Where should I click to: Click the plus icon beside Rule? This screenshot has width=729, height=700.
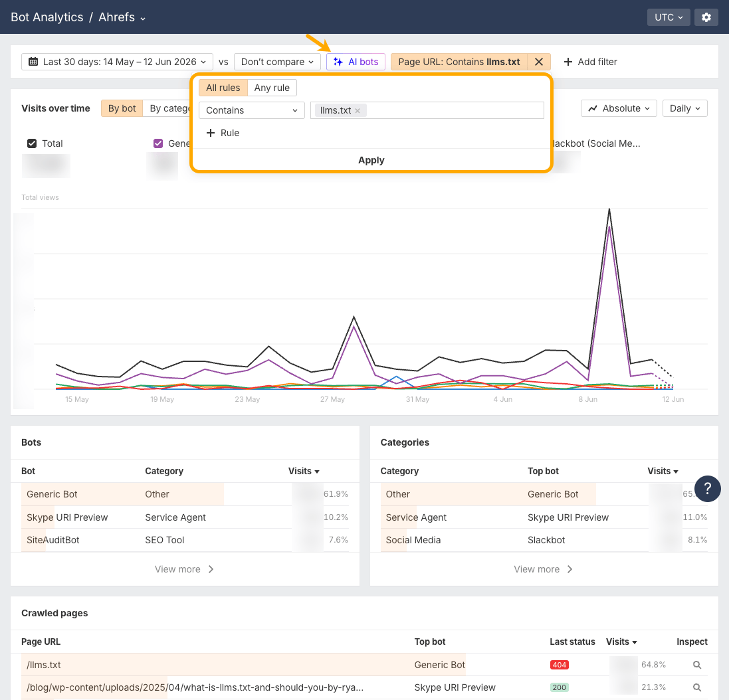tap(211, 133)
